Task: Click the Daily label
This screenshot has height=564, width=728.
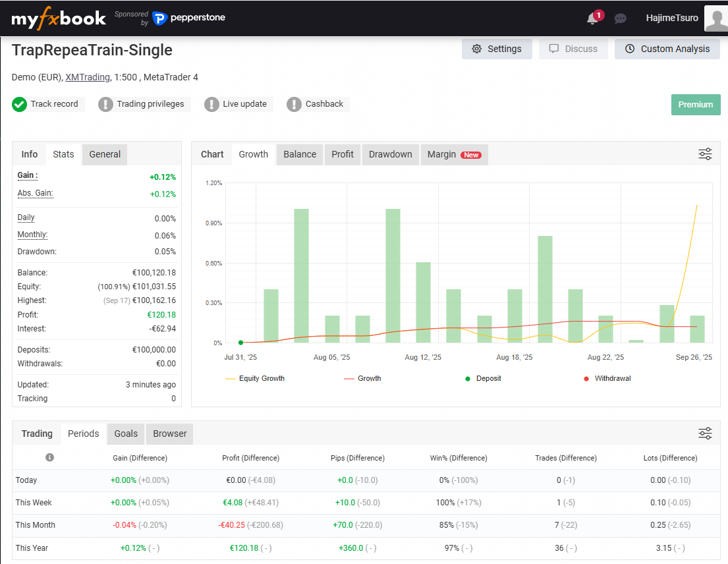Action: pyautogui.click(x=26, y=217)
